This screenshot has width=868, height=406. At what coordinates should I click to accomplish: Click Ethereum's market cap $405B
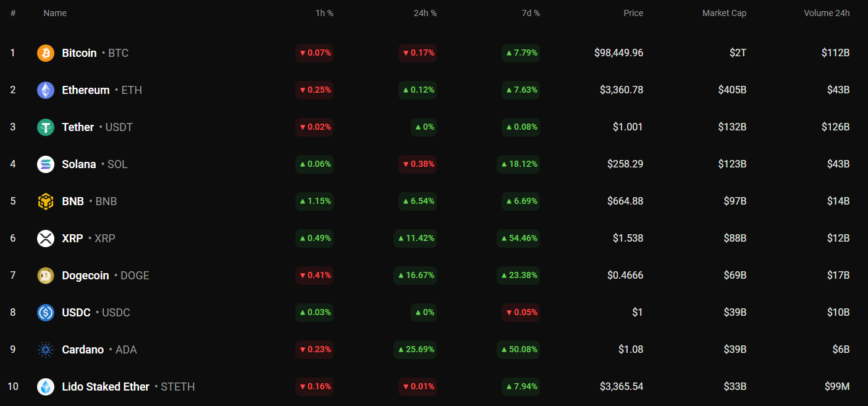pyautogui.click(x=732, y=90)
